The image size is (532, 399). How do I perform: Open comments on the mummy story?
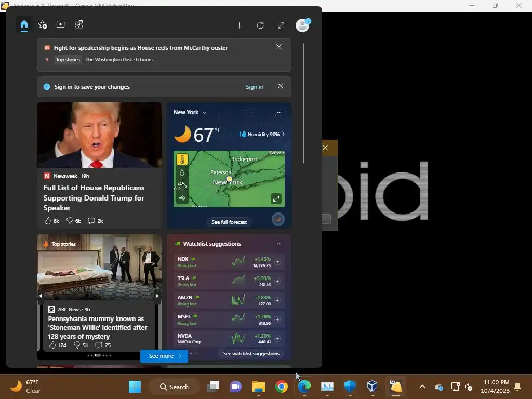103,345
